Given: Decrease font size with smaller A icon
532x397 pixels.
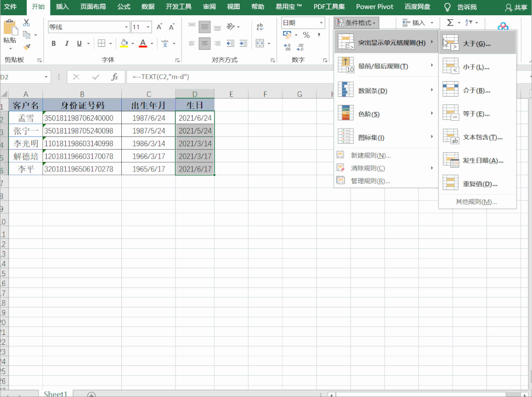Looking at the screenshot, I should [x=172, y=27].
